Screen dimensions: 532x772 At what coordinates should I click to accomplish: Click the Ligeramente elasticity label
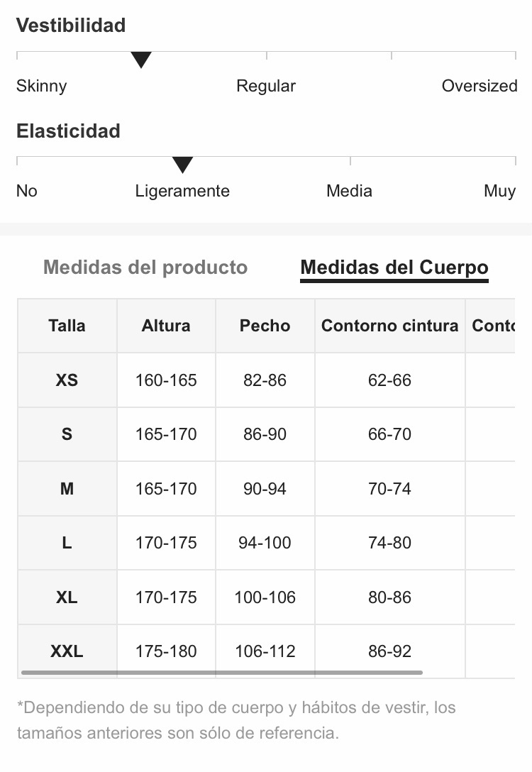tap(182, 191)
